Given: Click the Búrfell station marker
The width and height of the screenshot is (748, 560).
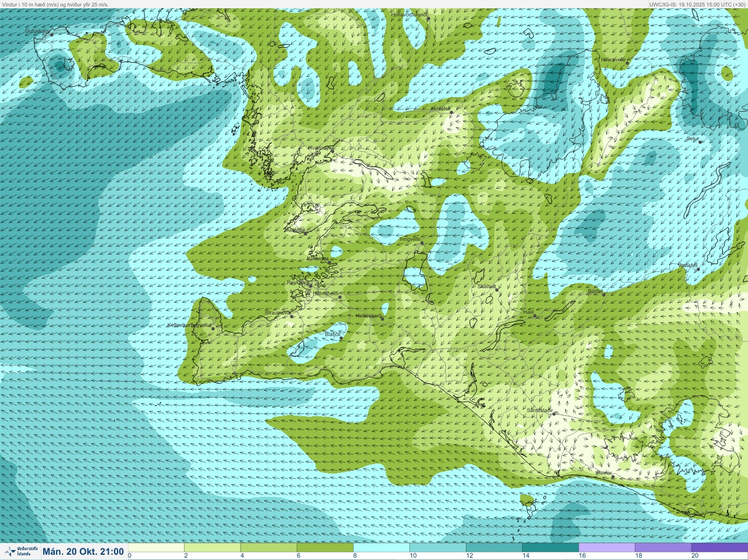Looking at the screenshot, I should pyautogui.click(x=604, y=294).
